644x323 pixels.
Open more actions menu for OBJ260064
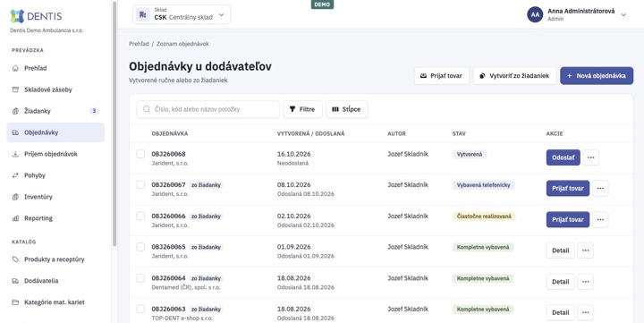(x=586, y=282)
